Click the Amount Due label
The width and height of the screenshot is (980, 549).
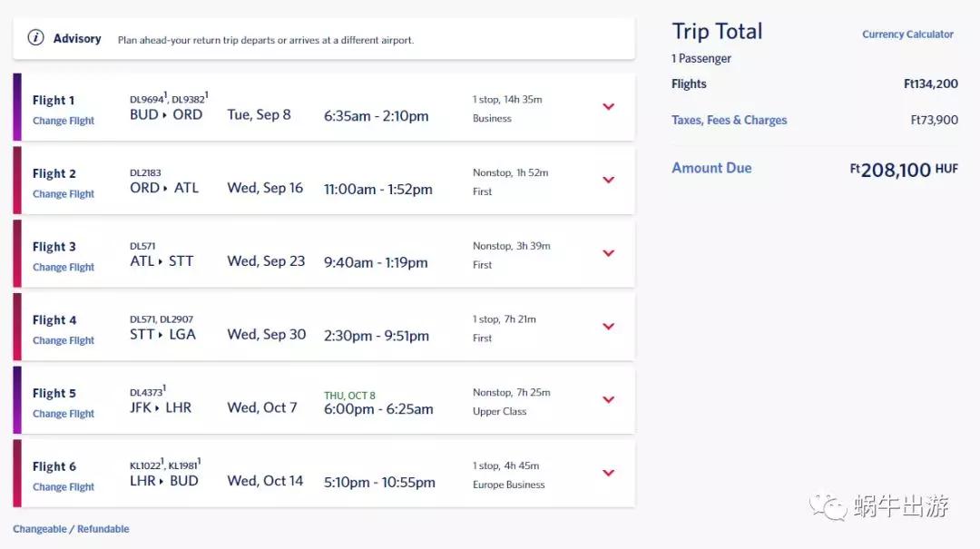pos(711,168)
